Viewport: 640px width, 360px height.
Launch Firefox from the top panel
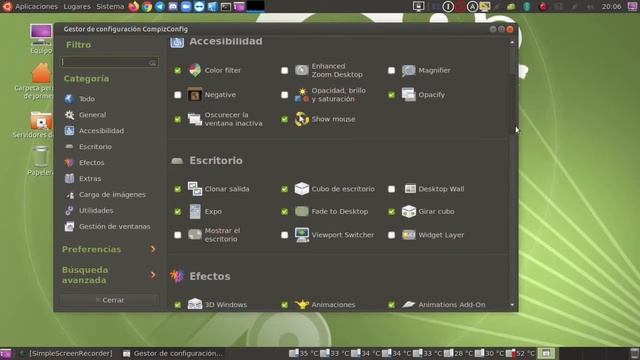133,6
